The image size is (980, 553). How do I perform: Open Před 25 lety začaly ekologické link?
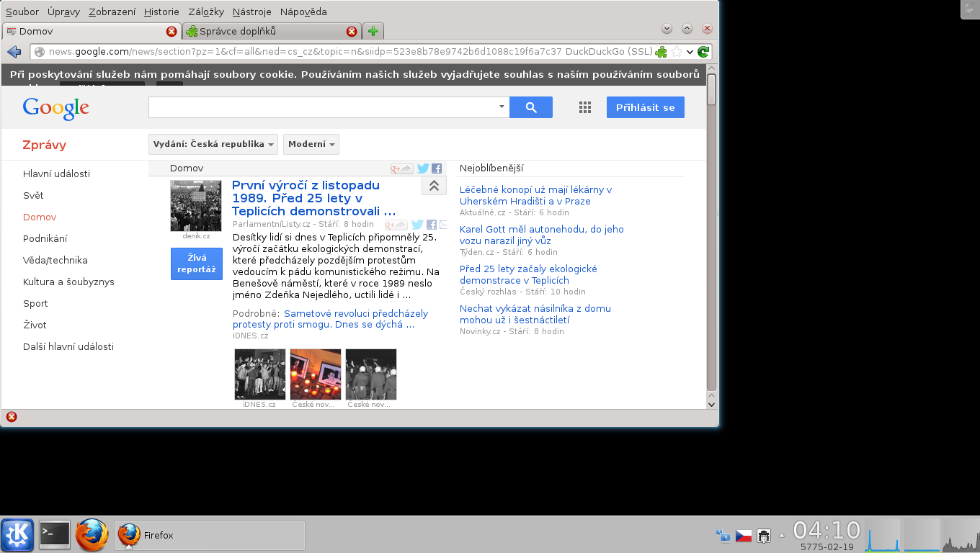(528, 274)
